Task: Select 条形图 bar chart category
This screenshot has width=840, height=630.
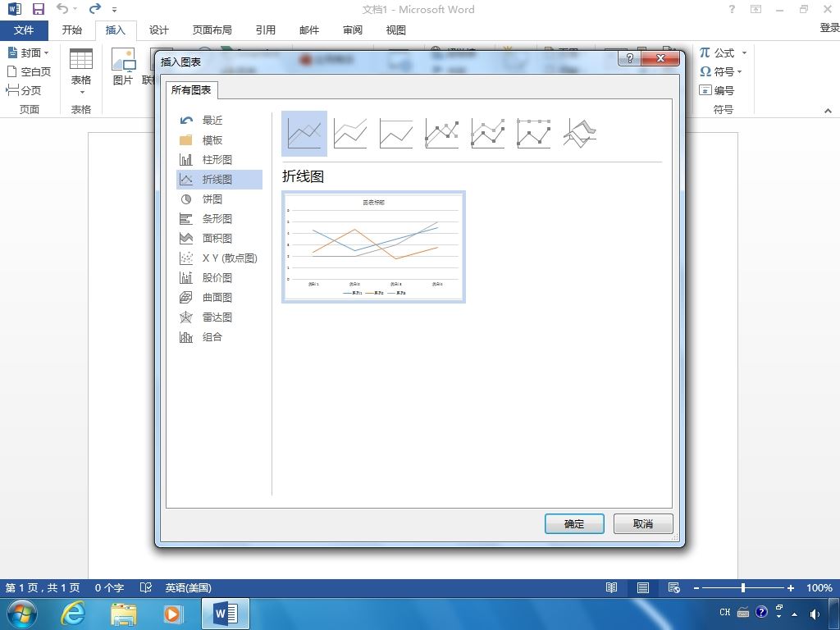Action: coord(219,218)
